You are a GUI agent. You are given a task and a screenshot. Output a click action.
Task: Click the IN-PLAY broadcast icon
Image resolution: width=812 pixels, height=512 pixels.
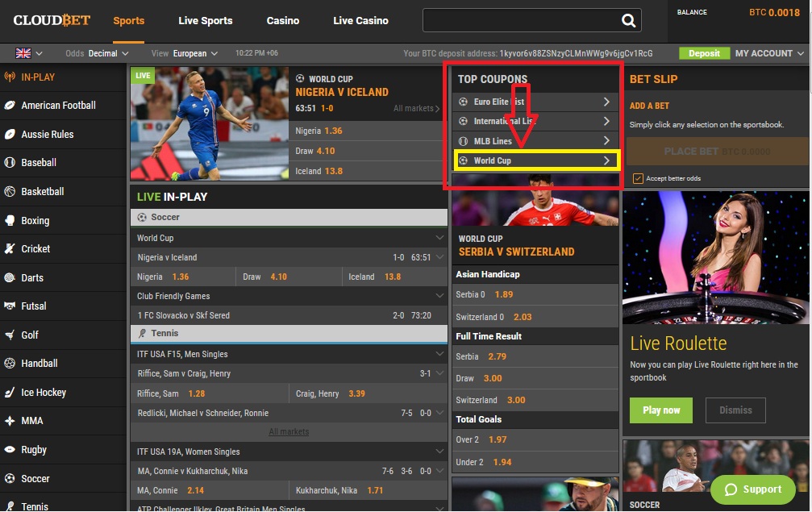tap(10, 77)
